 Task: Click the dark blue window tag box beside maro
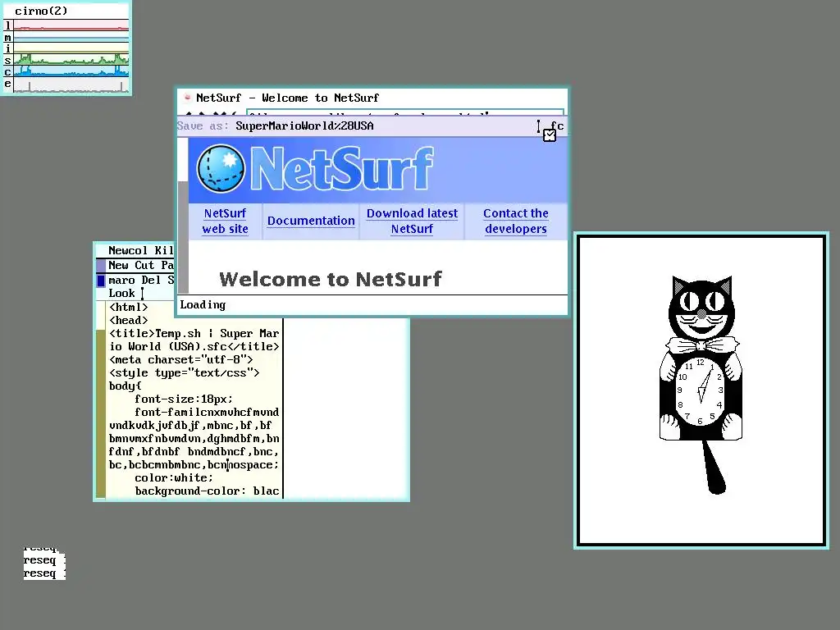pos(101,281)
